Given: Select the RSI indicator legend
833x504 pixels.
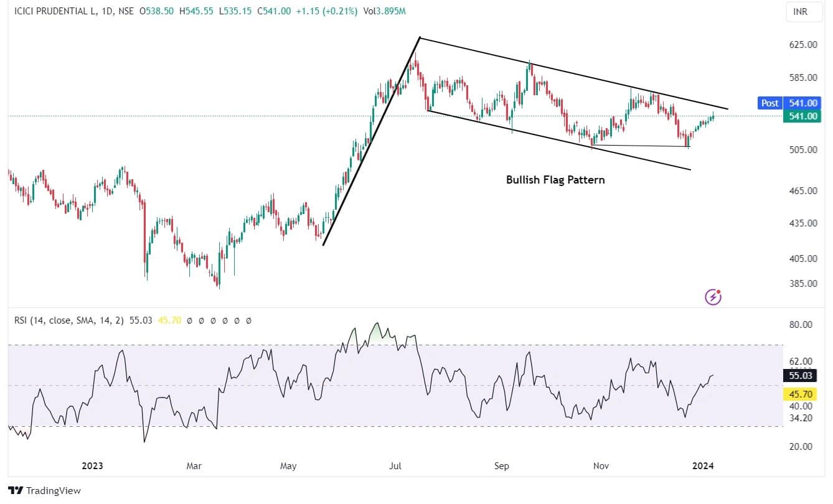Looking at the screenshot, I should pyautogui.click(x=68, y=320).
